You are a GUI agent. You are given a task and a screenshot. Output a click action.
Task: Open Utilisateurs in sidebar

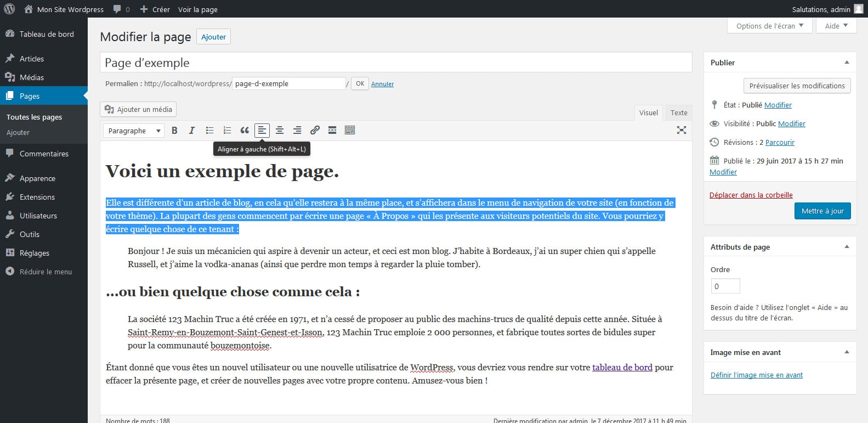(44, 216)
